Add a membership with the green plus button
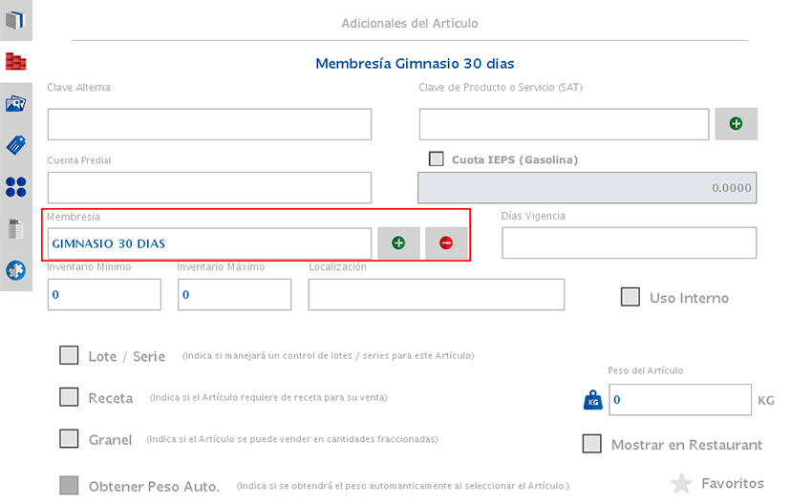 pyautogui.click(x=398, y=243)
